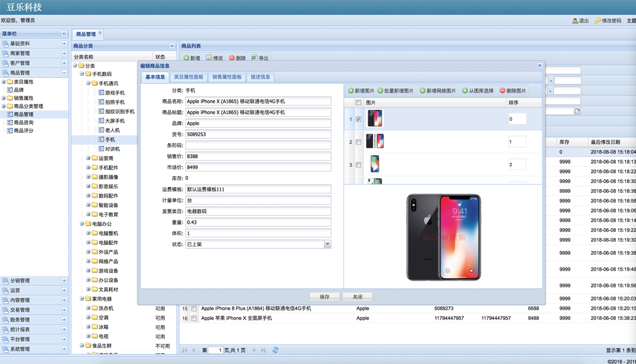Click the green add-image icon (新增图片)
The image size is (636, 364).
[351, 91]
